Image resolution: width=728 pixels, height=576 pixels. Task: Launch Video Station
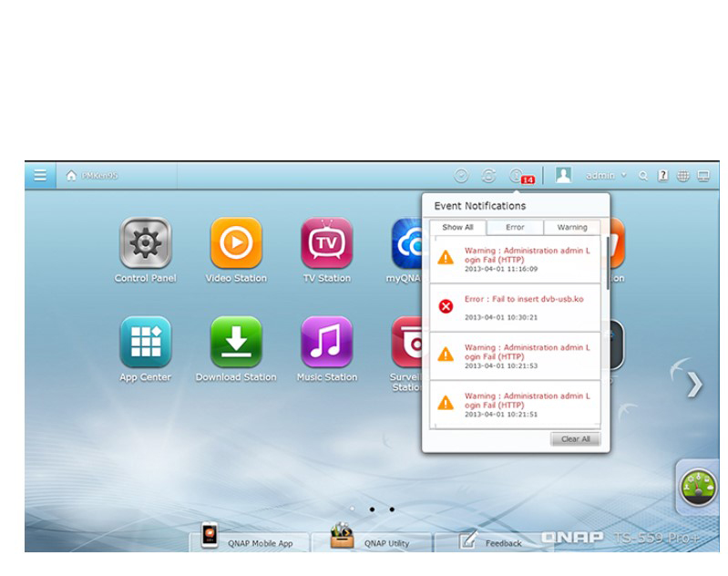(x=236, y=243)
